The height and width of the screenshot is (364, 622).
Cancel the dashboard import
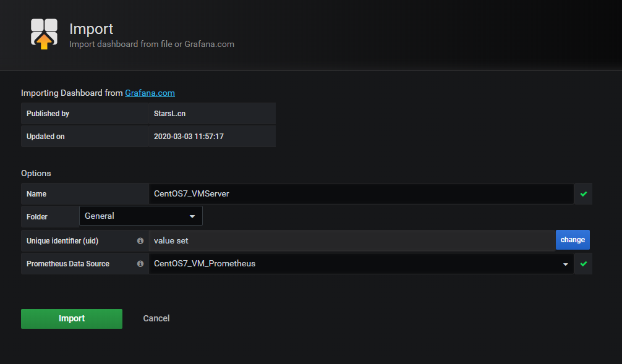coord(156,318)
